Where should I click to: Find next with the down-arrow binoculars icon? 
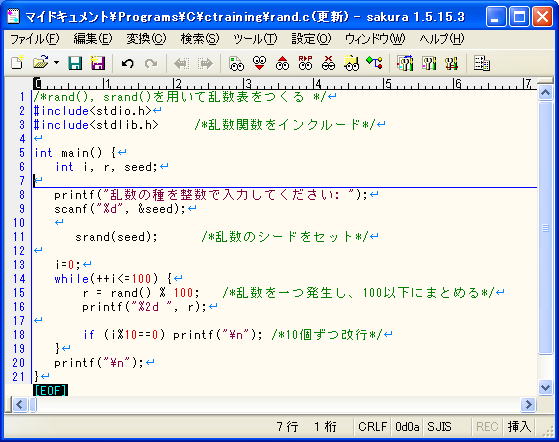260,63
